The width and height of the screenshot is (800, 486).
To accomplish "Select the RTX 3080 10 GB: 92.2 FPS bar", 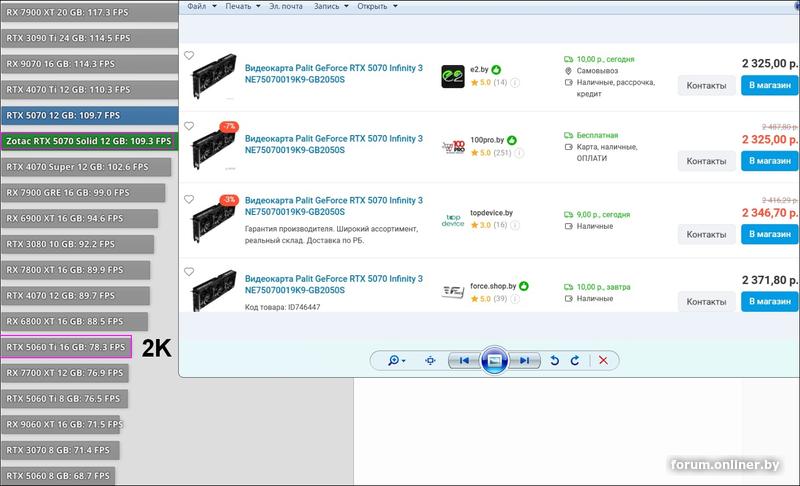I will pos(78,244).
